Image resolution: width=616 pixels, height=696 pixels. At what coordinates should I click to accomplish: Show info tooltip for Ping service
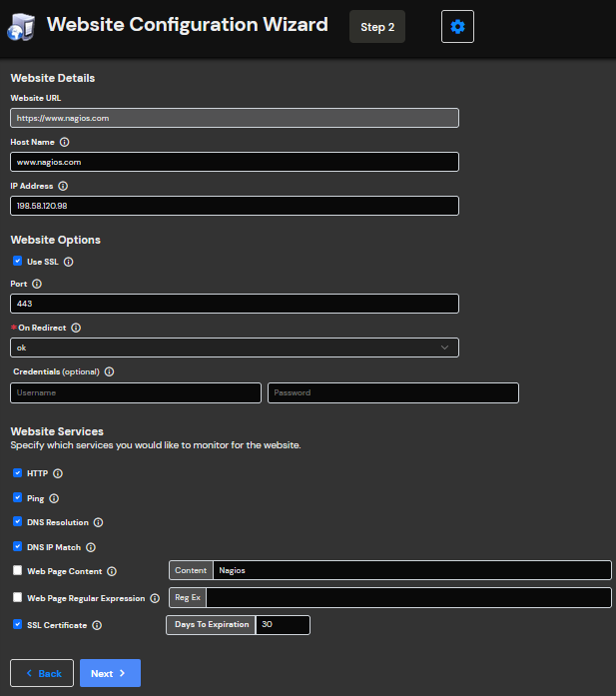click(54, 498)
